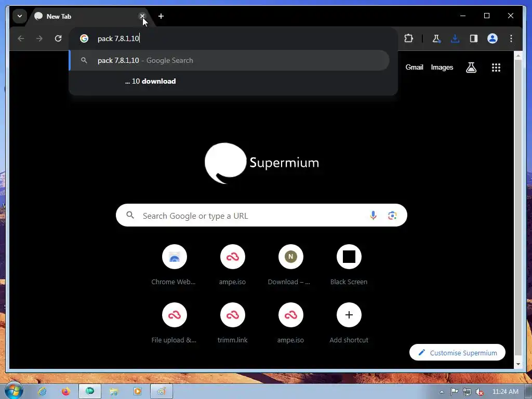Open the toolbar experiments flask icon
The image size is (532, 399).
(436, 38)
